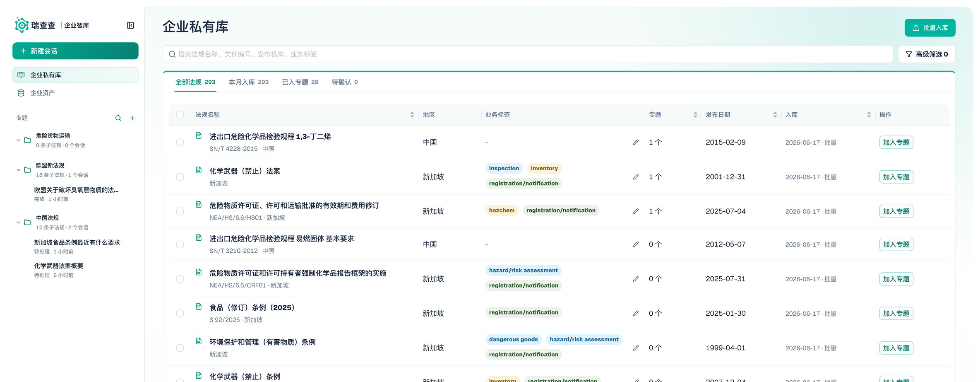
Task: Sort by 入库 column arrows
Action: click(869, 115)
